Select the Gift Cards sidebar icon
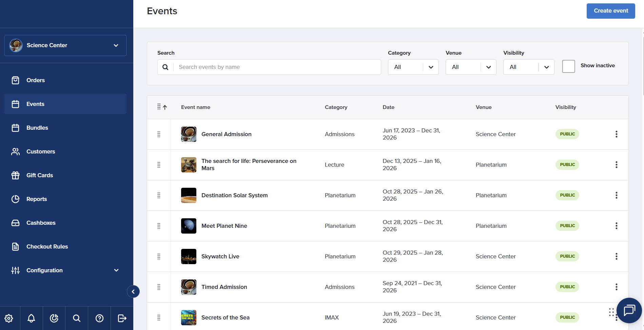 (x=16, y=175)
